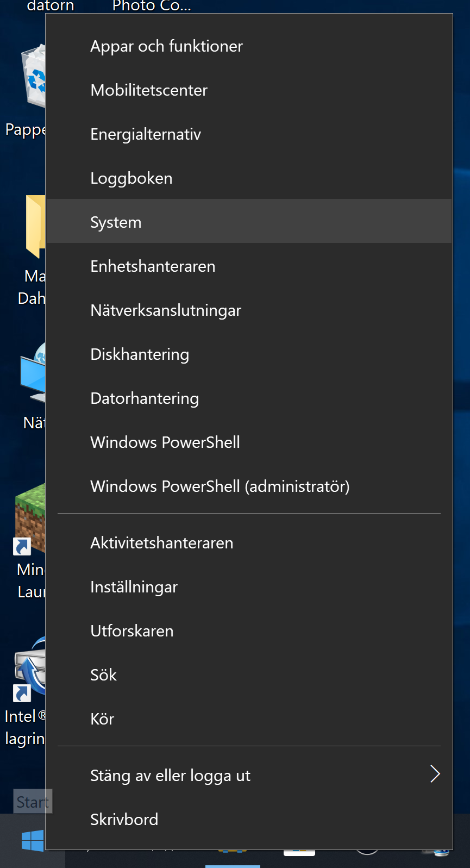
Task: Click the highlighted System entry
Action: point(249,221)
